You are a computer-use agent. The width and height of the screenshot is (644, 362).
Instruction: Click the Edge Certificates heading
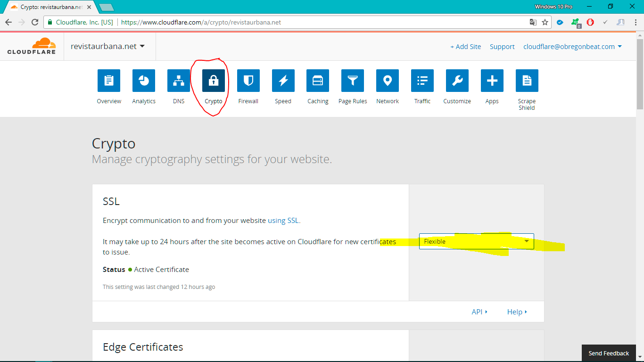(143, 347)
